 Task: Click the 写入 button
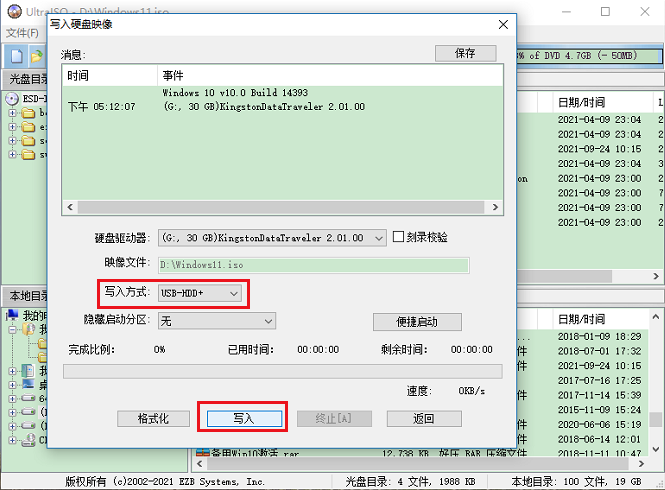(244, 418)
